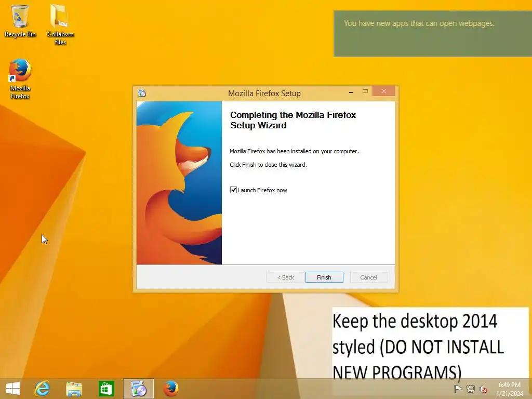Minimize the Mozilla Firefox Setup window
The image size is (532, 399).
(x=351, y=91)
